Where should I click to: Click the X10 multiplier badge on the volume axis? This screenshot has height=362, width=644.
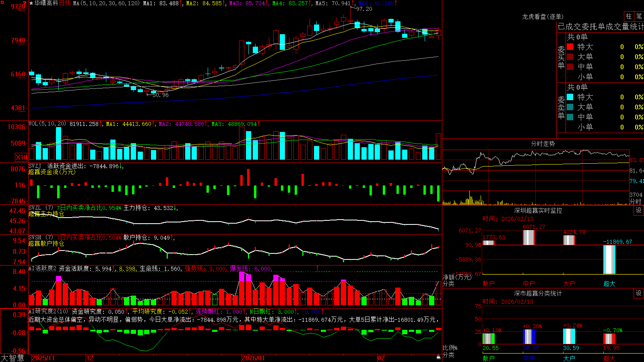(21, 157)
